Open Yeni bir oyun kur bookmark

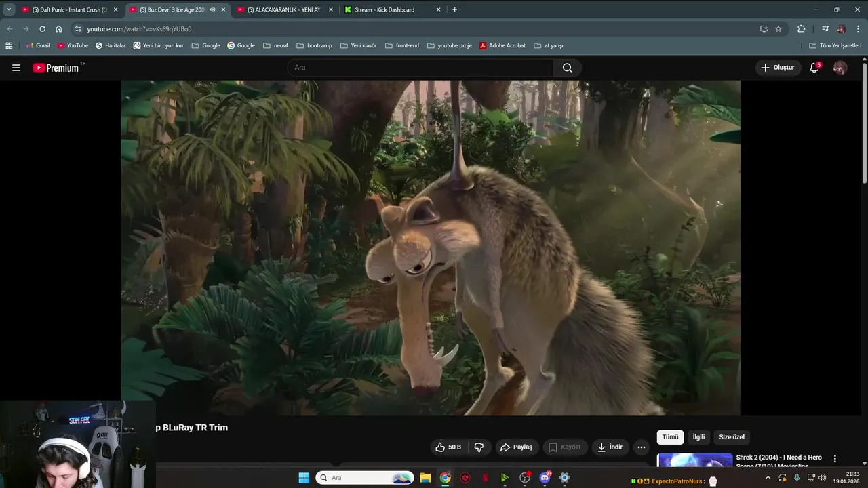pos(159,45)
